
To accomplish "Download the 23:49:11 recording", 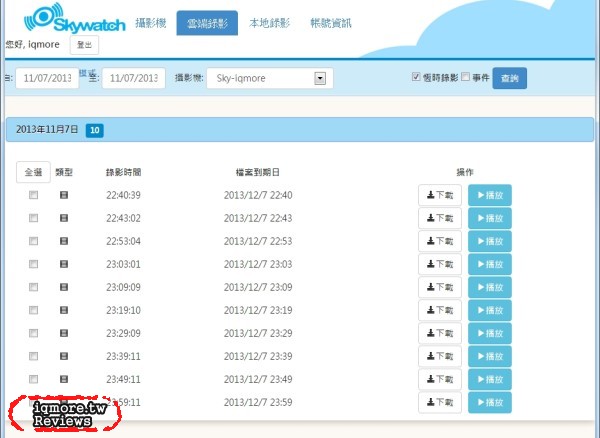I will pyautogui.click(x=440, y=379).
